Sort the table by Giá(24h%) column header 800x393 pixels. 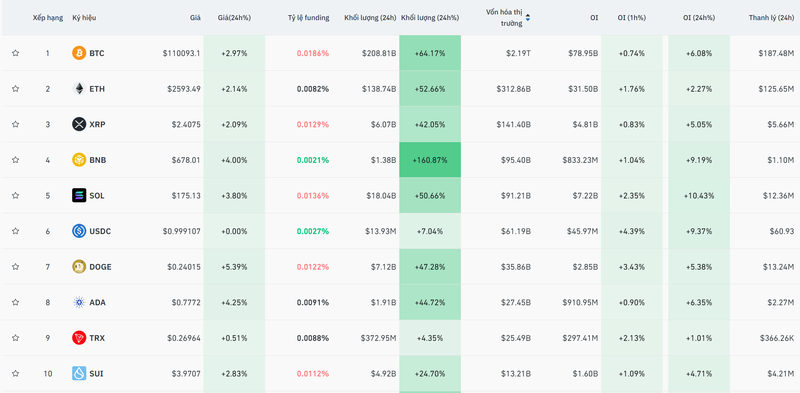click(234, 18)
